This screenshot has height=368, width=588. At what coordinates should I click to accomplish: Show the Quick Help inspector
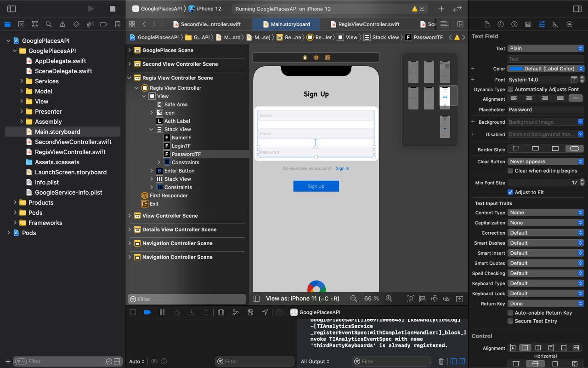(x=514, y=24)
